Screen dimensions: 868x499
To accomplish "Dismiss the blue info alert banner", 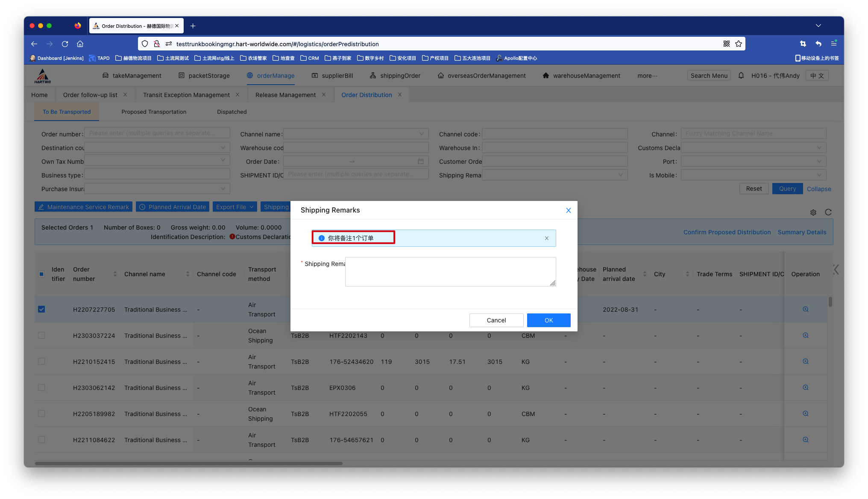I will click(x=546, y=238).
